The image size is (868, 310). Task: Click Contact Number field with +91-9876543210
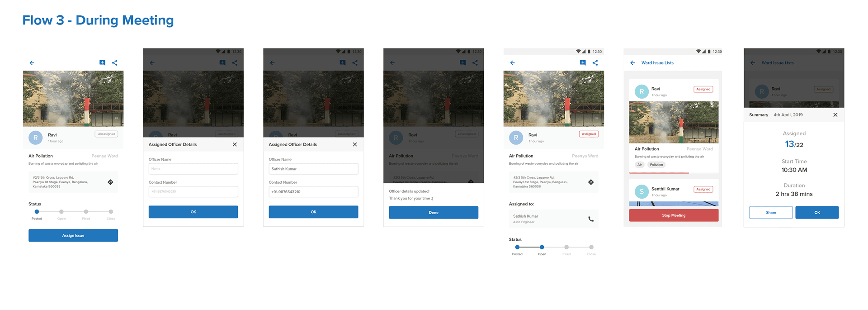(313, 192)
